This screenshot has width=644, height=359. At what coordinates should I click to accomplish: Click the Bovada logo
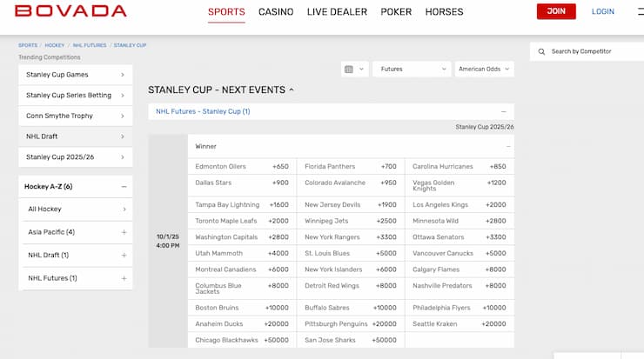tap(70, 11)
